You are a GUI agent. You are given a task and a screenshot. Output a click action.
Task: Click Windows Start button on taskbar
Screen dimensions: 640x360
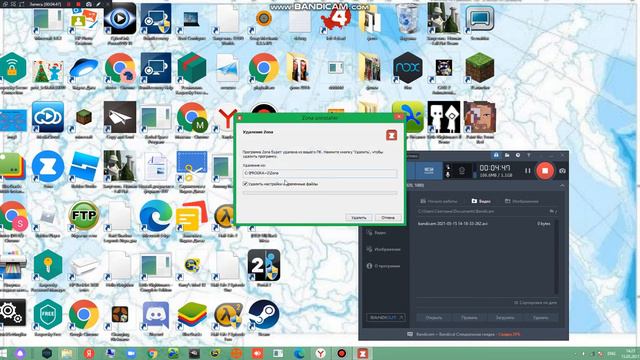(x=4, y=353)
